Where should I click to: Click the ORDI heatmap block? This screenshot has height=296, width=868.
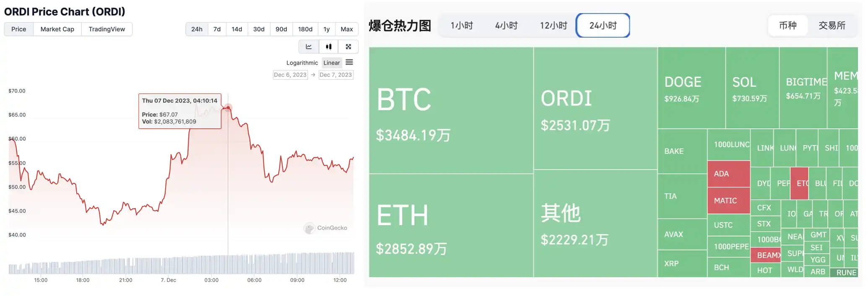tap(595, 108)
